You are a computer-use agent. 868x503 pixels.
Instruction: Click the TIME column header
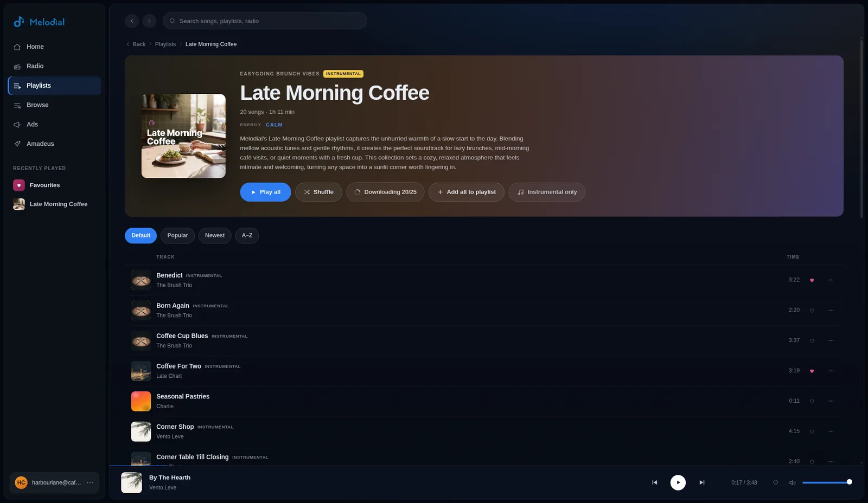(x=793, y=257)
